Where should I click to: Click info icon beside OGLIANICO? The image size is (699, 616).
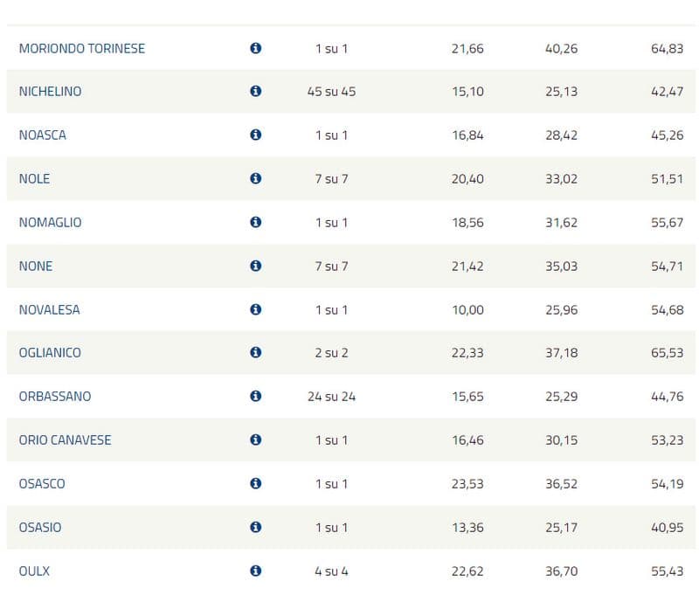click(255, 352)
